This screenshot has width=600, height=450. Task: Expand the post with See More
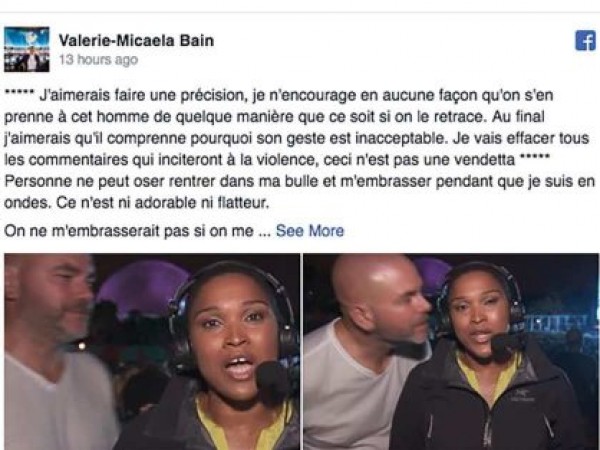point(310,231)
